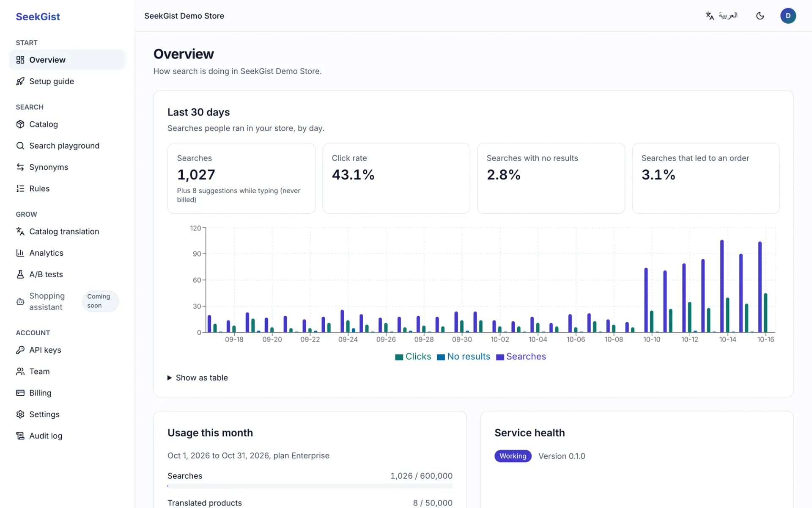Click the No results legend swatch
Screen dimensions: 812x508
(441, 357)
